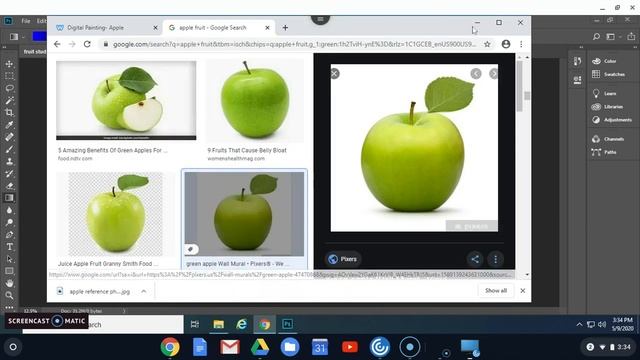Image resolution: width=640 pixels, height=360 pixels.
Task: Open Chrome three-dot menu
Action: (521, 44)
